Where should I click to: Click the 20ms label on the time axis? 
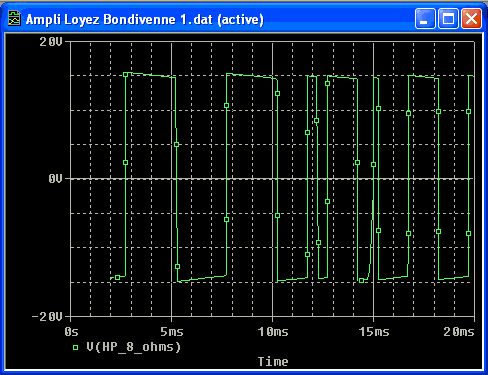tap(459, 332)
